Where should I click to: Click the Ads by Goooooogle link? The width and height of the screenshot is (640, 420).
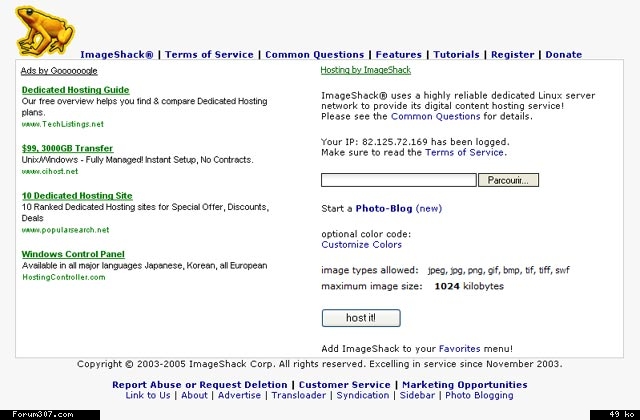click(59, 71)
